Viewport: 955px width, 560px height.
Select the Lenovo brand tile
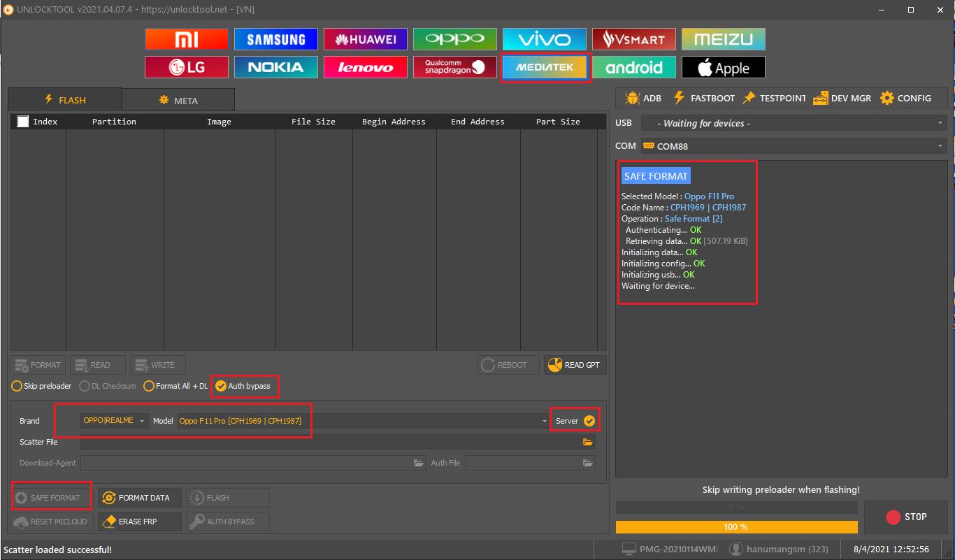click(x=366, y=67)
